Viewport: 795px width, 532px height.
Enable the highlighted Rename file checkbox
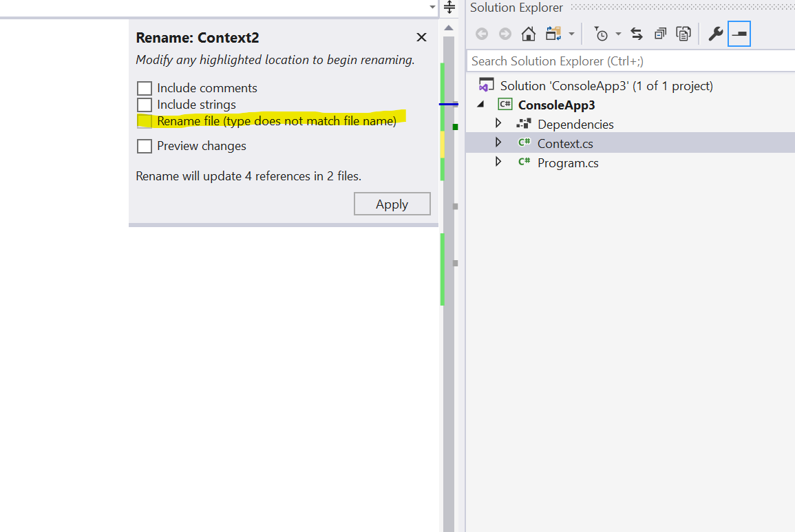[x=145, y=121]
